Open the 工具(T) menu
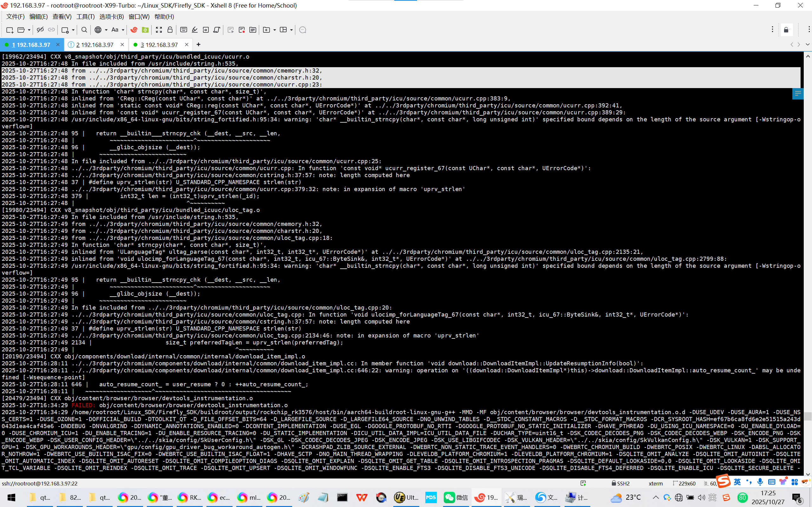This screenshot has width=812, height=507. coord(85,16)
